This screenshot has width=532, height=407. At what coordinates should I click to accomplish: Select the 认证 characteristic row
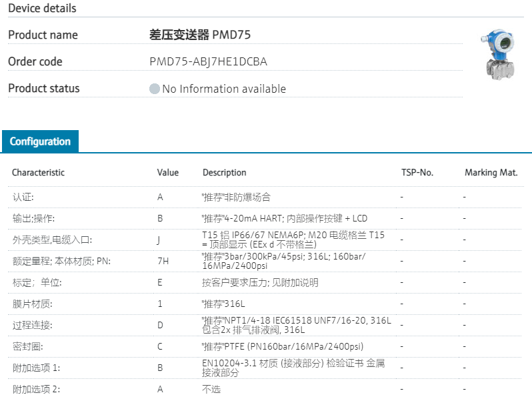coord(23,197)
